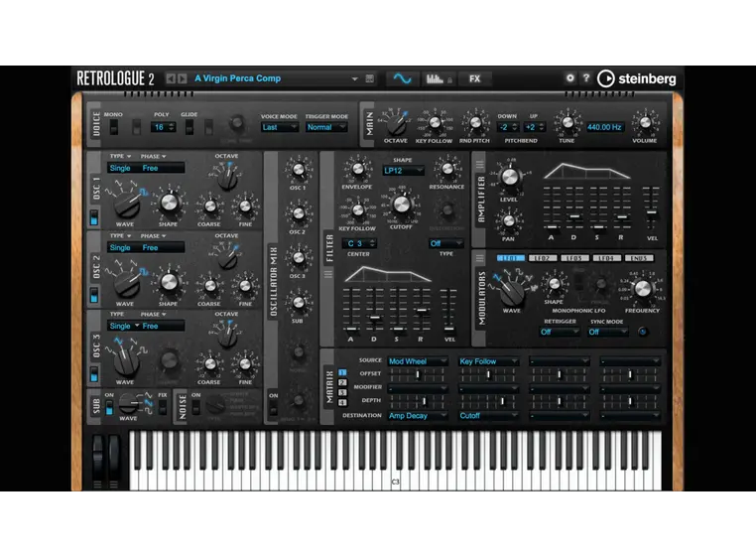Switch to the ENV3 tab
The image size is (756, 558).
[x=639, y=258]
